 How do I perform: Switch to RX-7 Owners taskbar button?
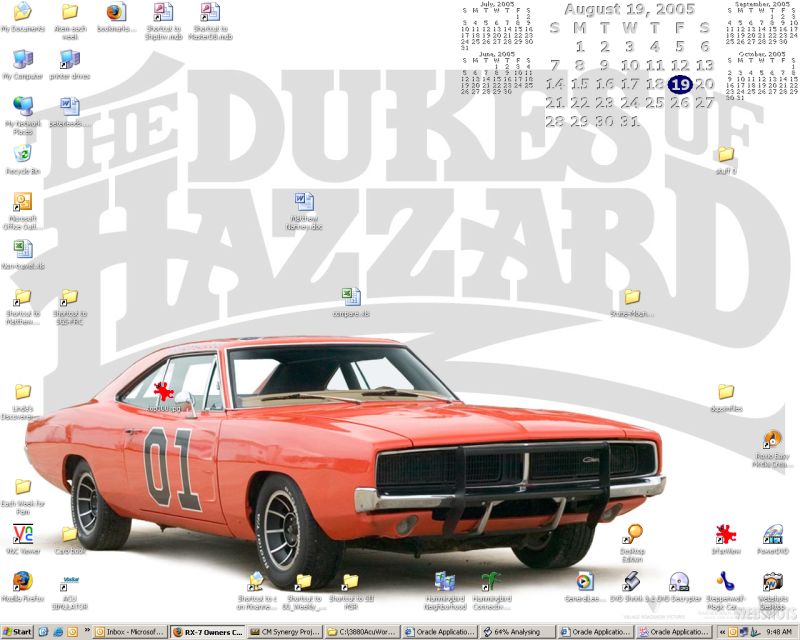point(208,632)
